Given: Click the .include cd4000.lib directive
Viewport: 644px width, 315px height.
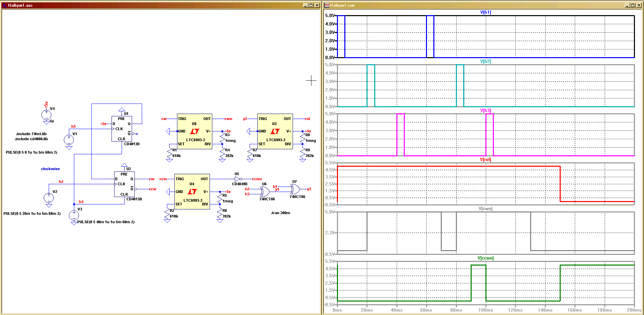Looking at the screenshot, I should (x=31, y=139).
